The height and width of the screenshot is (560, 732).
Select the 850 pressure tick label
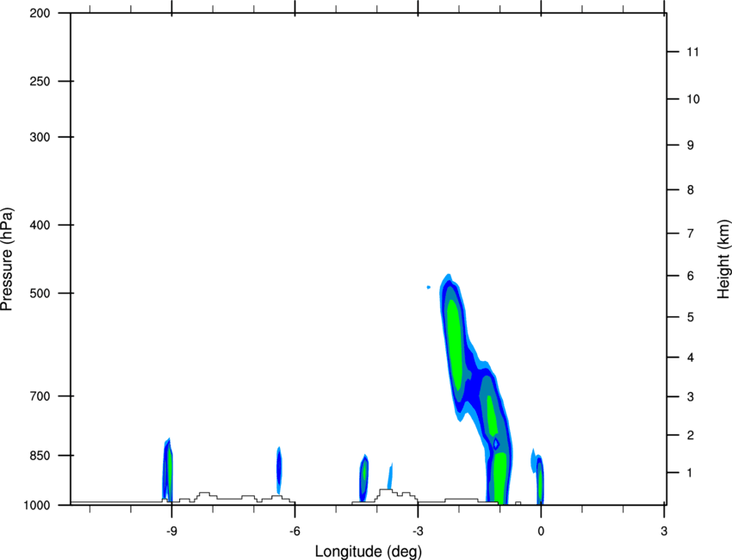click(x=40, y=456)
